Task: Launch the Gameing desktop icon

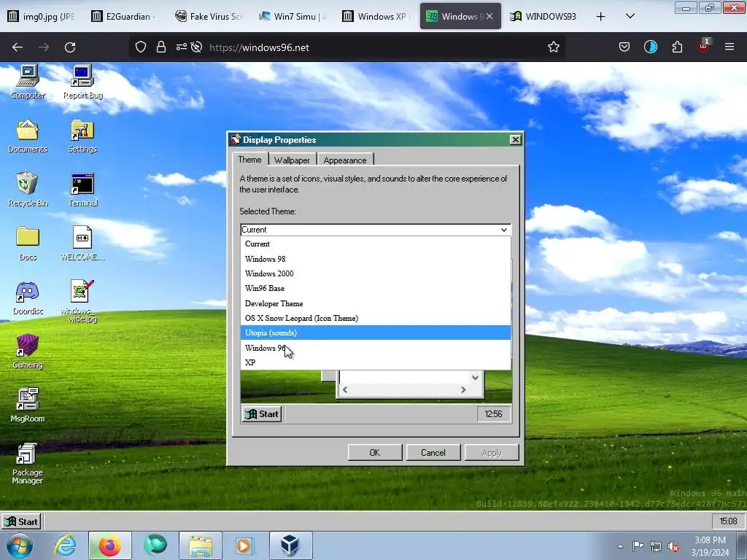Action: point(28,351)
